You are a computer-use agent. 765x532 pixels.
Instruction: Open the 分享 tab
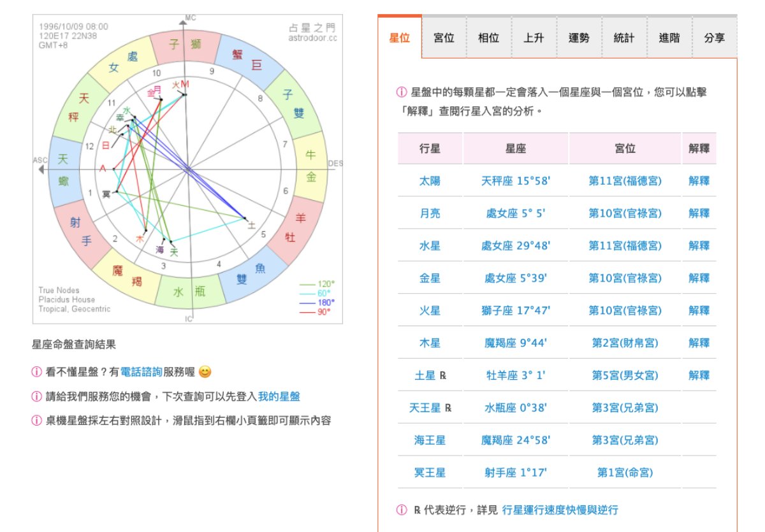714,38
